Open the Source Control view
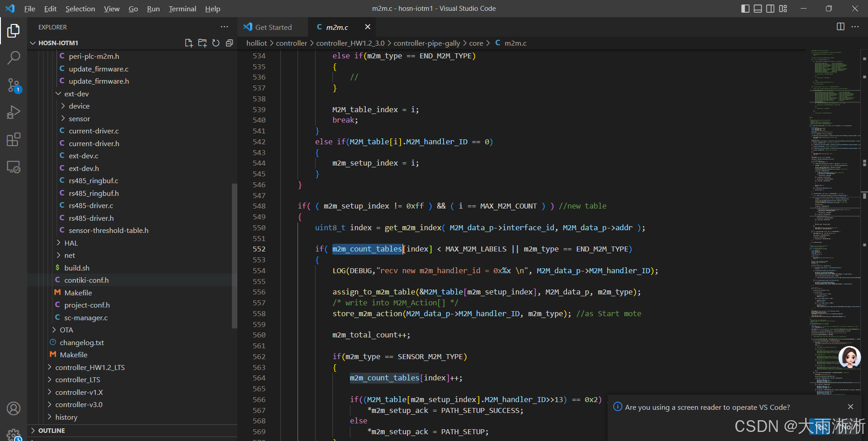868x441 pixels. [13, 85]
